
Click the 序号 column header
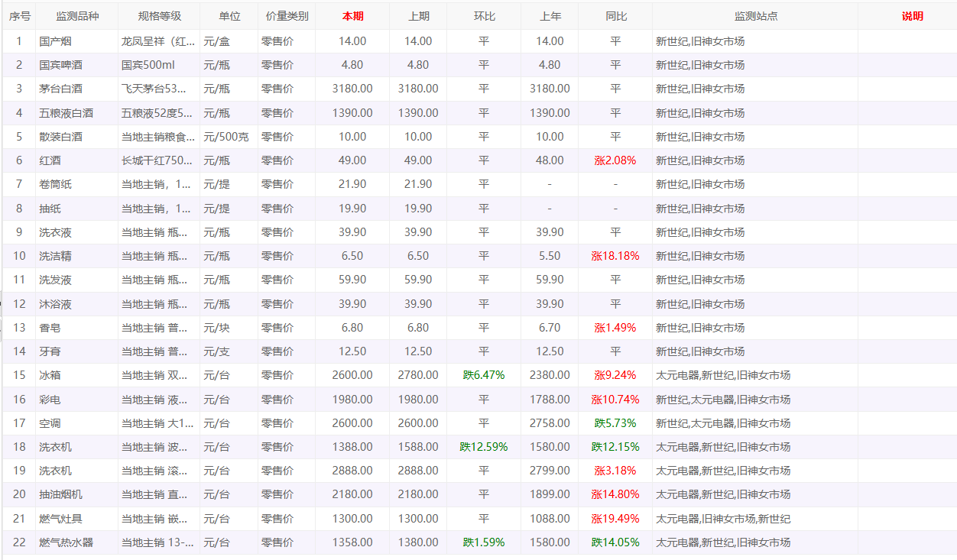[x=19, y=16]
